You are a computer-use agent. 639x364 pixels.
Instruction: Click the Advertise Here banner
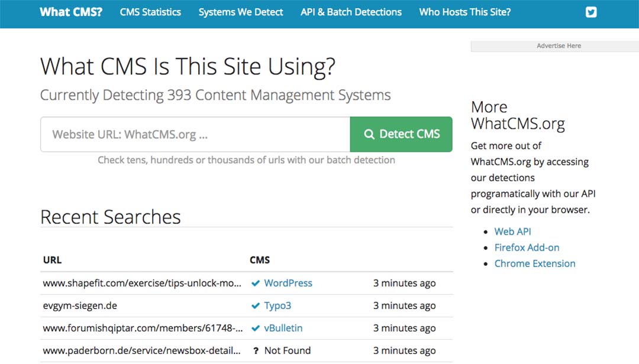pyautogui.click(x=559, y=46)
